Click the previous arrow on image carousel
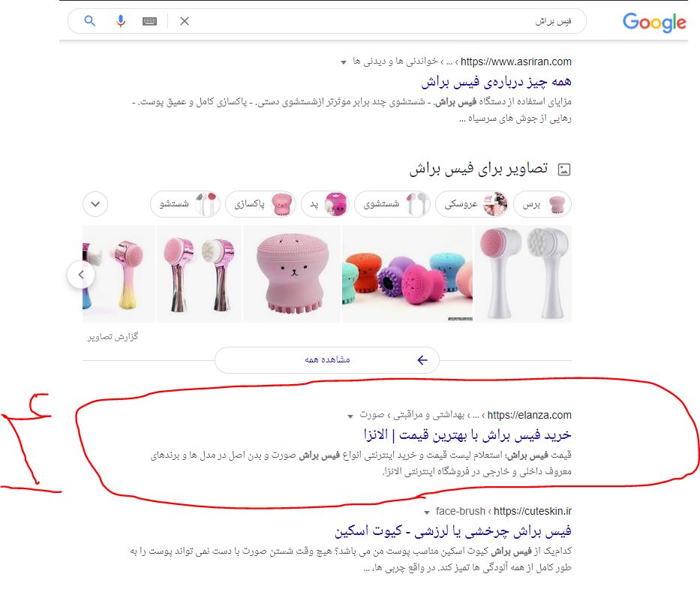The image size is (700, 592). (x=81, y=275)
